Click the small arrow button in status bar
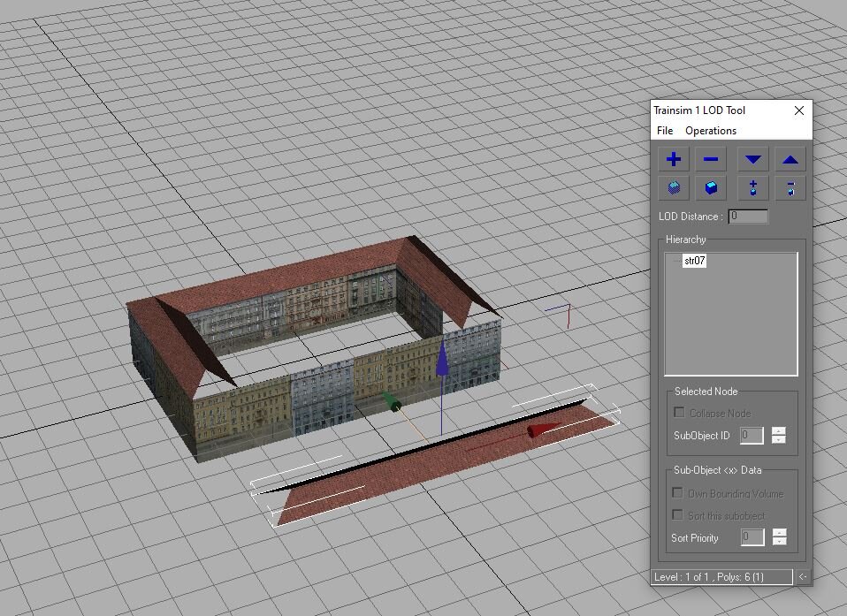This screenshot has width=847, height=616. click(803, 576)
